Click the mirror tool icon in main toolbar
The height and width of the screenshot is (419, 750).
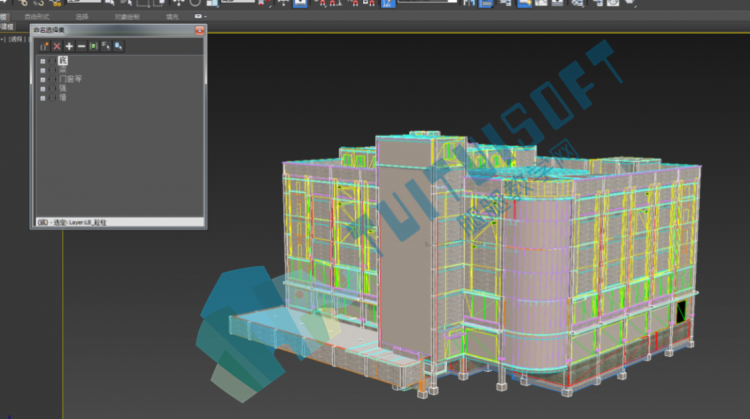(x=469, y=3)
